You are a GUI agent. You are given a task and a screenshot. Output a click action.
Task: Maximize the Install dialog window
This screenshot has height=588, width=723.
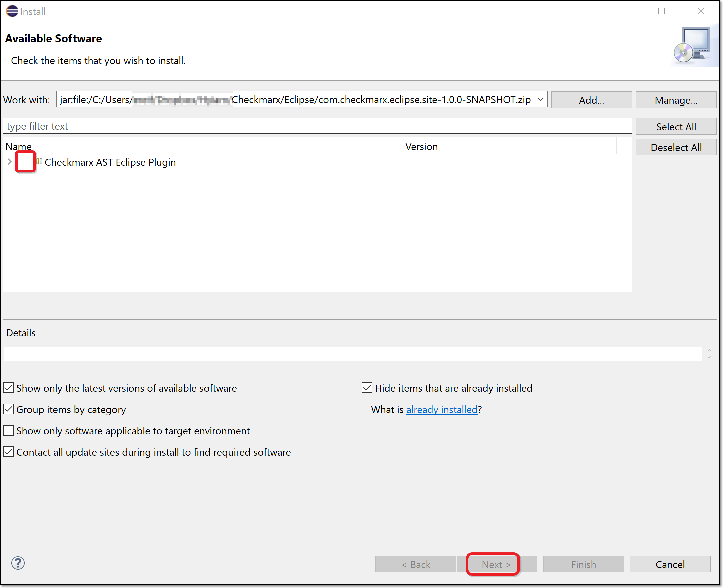pyautogui.click(x=662, y=11)
